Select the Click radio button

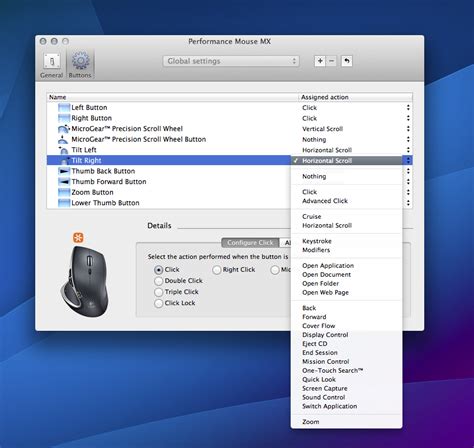pyautogui.click(x=159, y=270)
